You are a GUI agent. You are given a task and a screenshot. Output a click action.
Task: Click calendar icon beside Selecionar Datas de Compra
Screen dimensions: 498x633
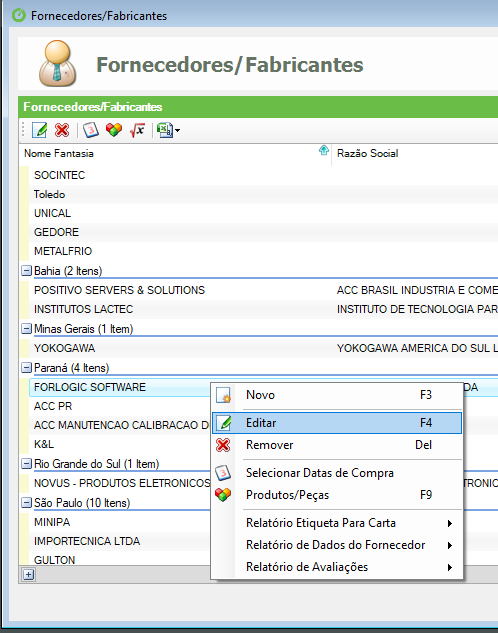click(x=223, y=473)
